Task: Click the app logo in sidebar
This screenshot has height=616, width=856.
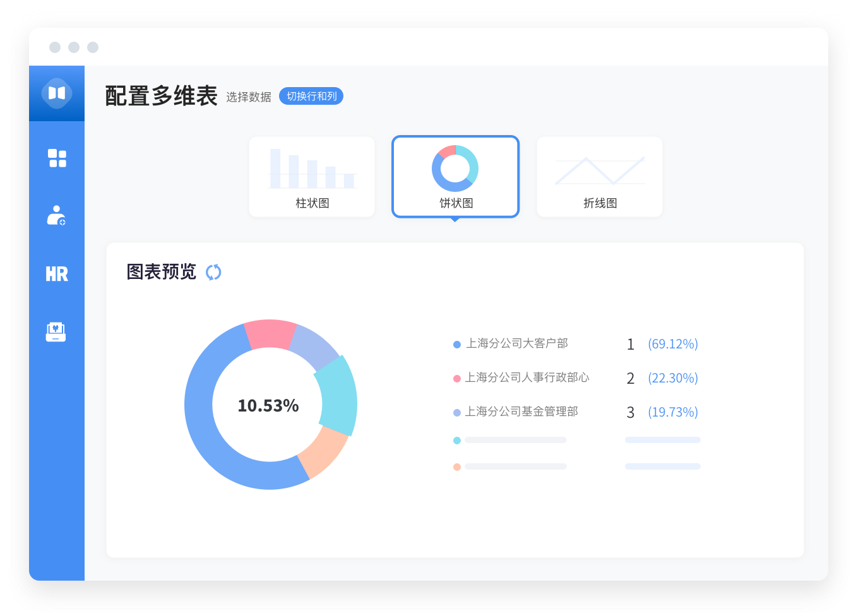Action: (x=57, y=93)
